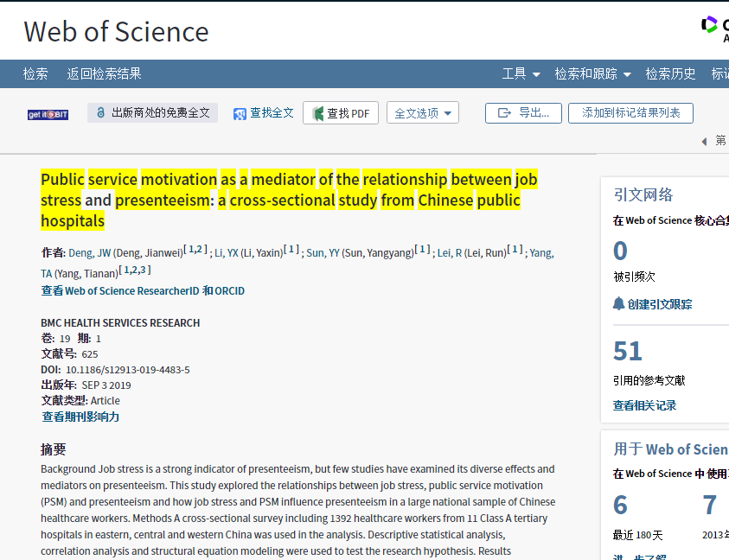Click the 摘要 heading

pyautogui.click(x=53, y=449)
